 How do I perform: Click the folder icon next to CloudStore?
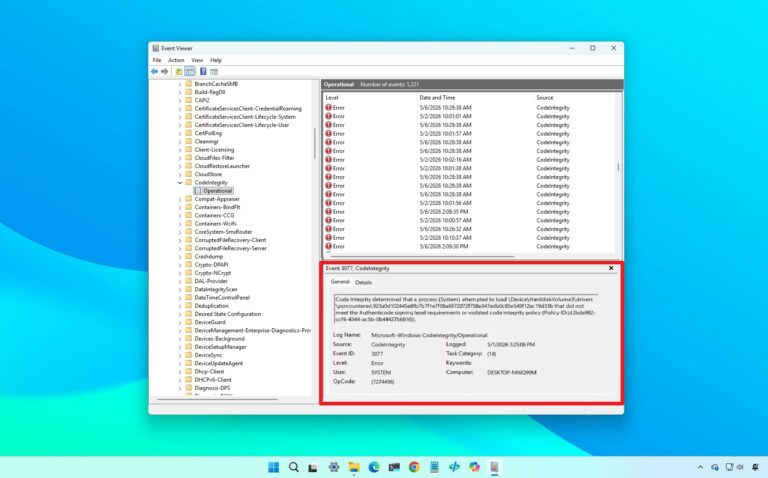point(189,174)
